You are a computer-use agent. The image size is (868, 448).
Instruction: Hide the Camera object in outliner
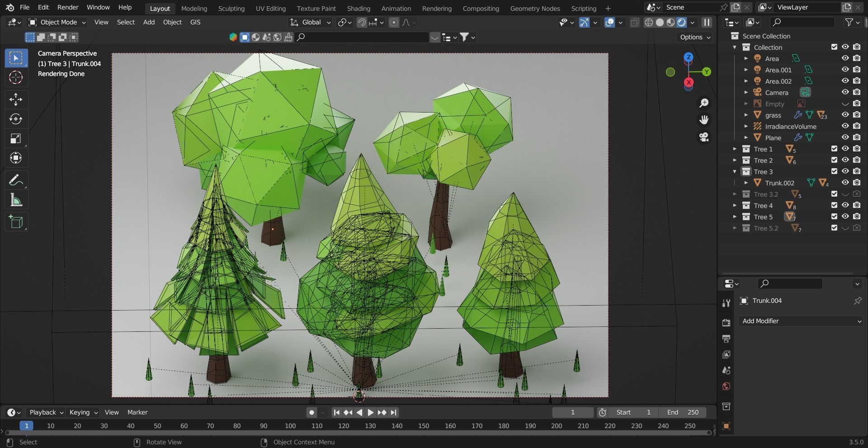[x=845, y=92]
